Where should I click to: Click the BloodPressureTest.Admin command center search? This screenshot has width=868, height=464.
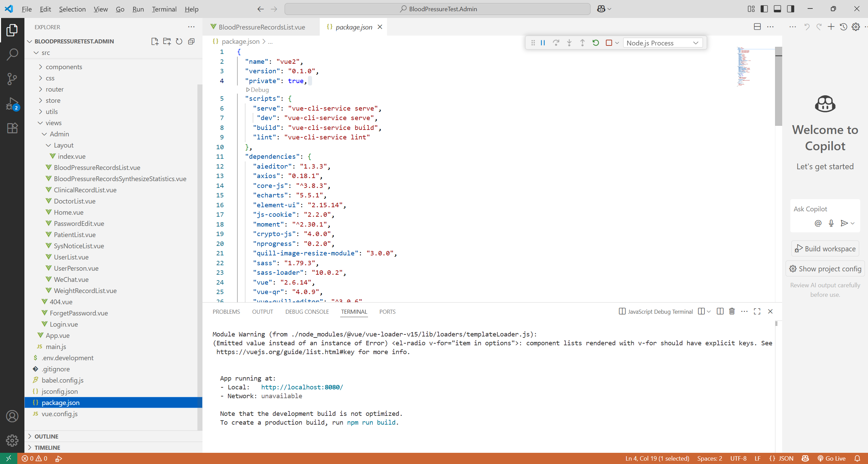(437, 9)
